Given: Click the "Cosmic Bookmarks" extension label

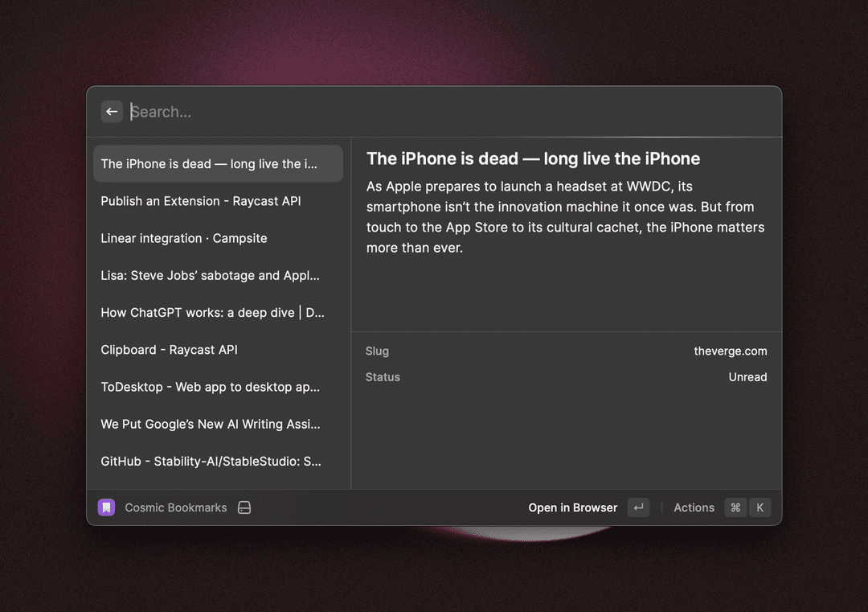Looking at the screenshot, I should (x=175, y=507).
